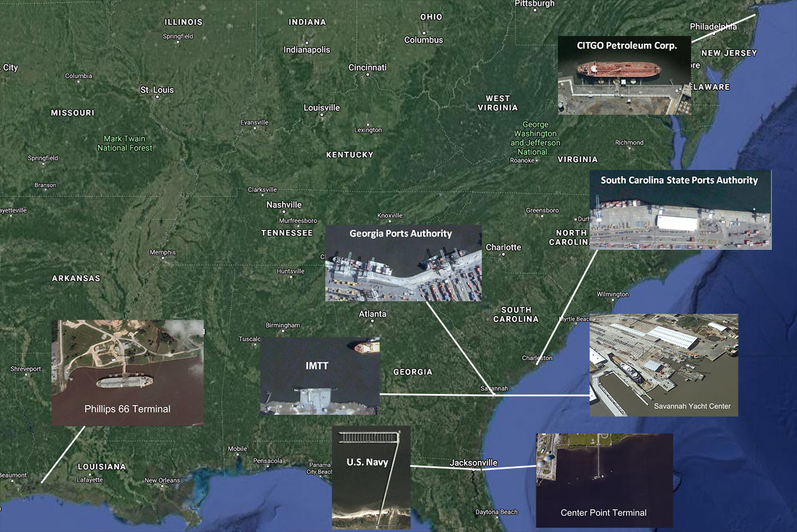Screen dimensions: 797x532
Task: Click the Cincinnati city label
Action: coord(368,68)
